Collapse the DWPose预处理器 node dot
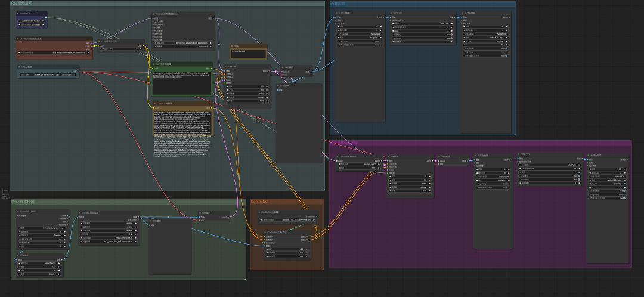 coord(80,212)
